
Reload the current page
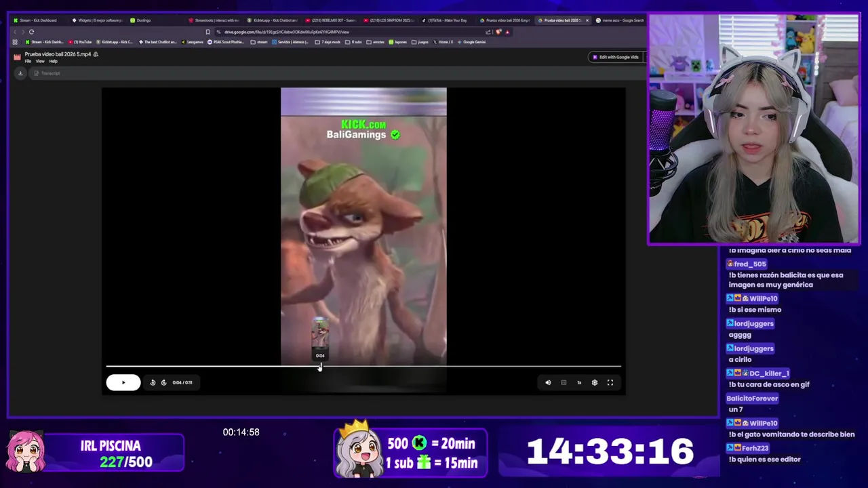(x=31, y=32)
